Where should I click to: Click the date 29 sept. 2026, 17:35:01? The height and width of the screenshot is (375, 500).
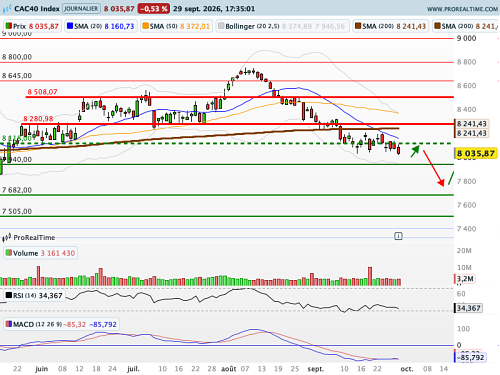(214, 9)
